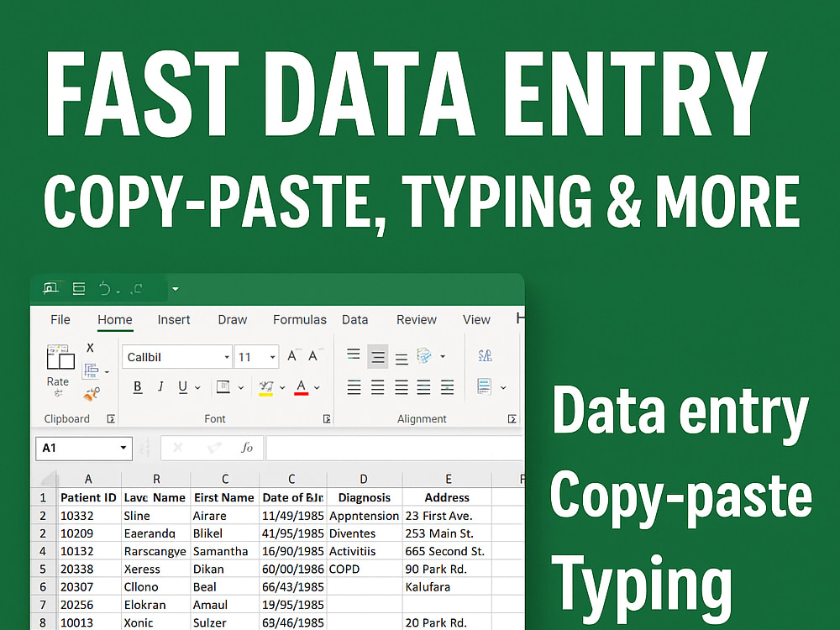
Task: Click the Bottom Align icon
Action: click(x=402, y=359)
